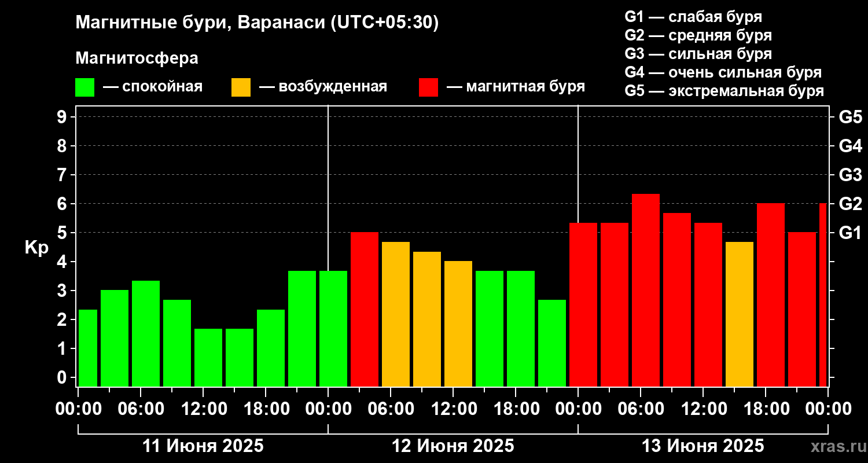Click the '— магнитная буря' legend label
The width and height of the screenshot is (868, 463).
516,87
